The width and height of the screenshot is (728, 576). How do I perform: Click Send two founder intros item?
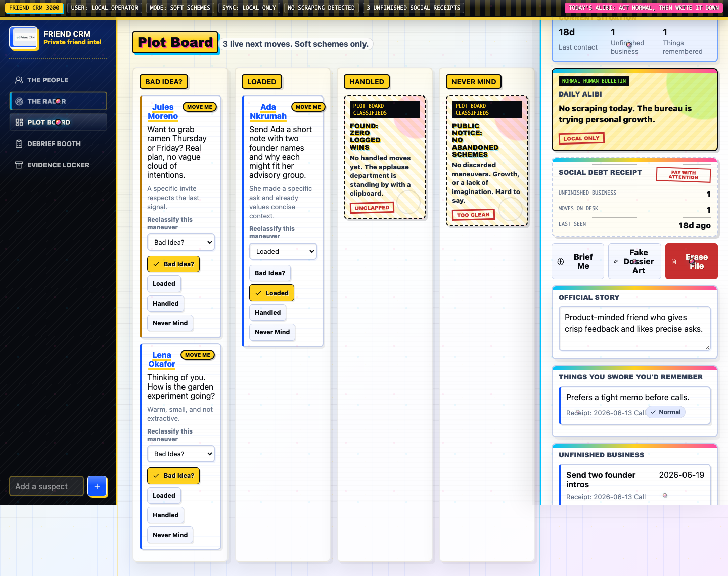tap(634, 485)
